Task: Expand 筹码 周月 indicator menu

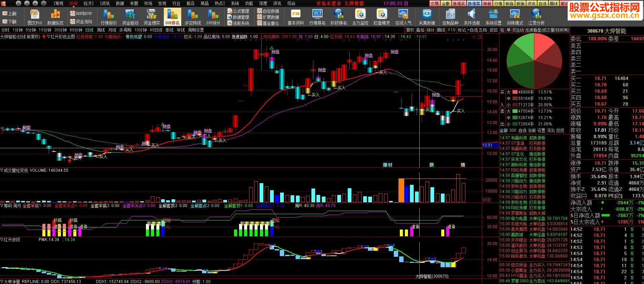Action: click(2, 206)
